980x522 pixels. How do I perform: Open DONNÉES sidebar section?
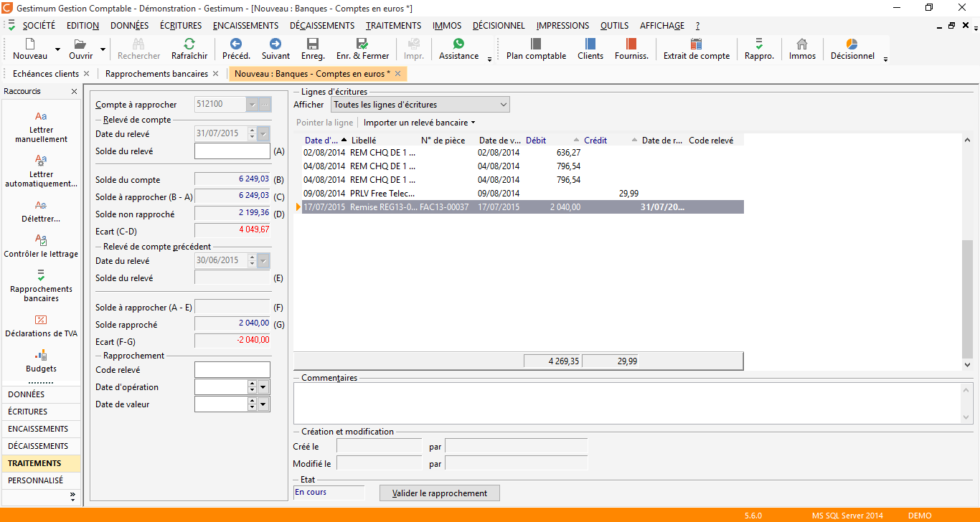coord(41,394)
